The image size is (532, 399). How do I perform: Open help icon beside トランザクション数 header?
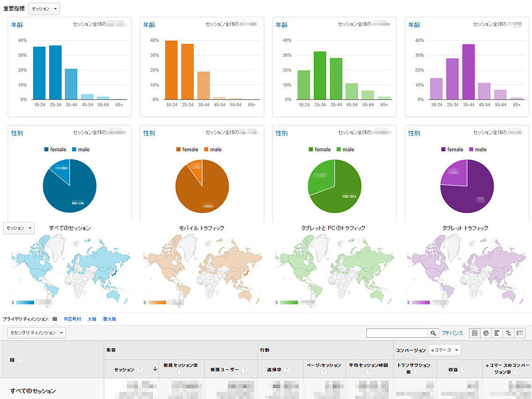[x=416, y=372]
